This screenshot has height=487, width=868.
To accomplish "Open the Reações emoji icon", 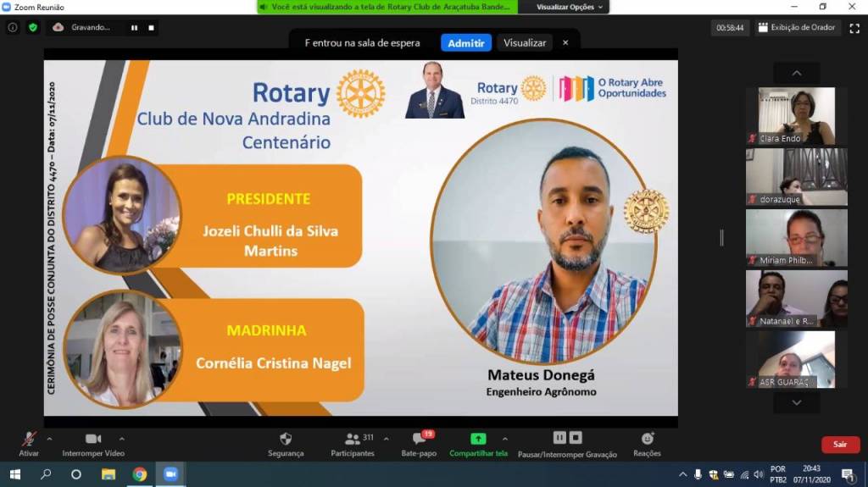I will (x=647, y=439).
